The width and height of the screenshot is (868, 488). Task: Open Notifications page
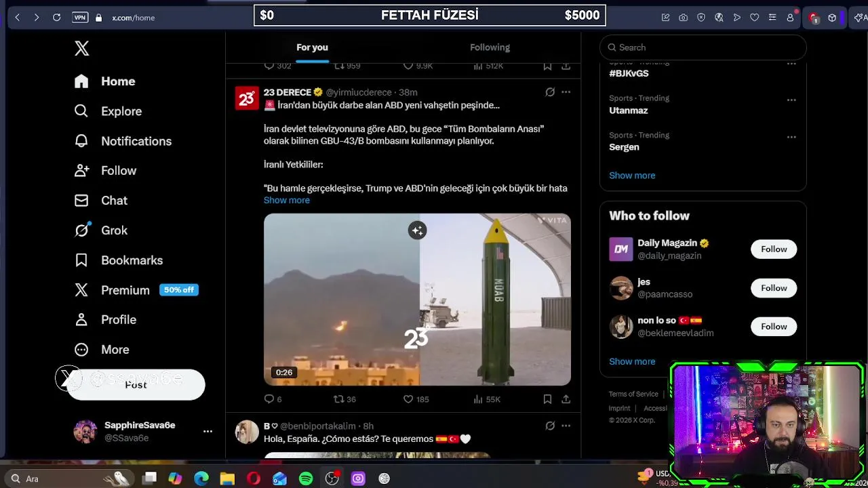pos(123,141)
